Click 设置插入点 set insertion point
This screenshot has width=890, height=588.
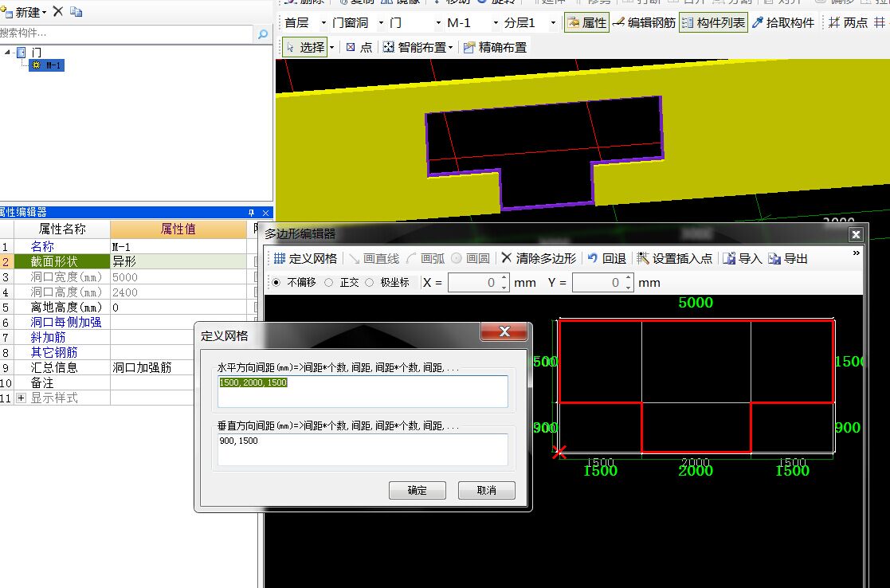674,259
